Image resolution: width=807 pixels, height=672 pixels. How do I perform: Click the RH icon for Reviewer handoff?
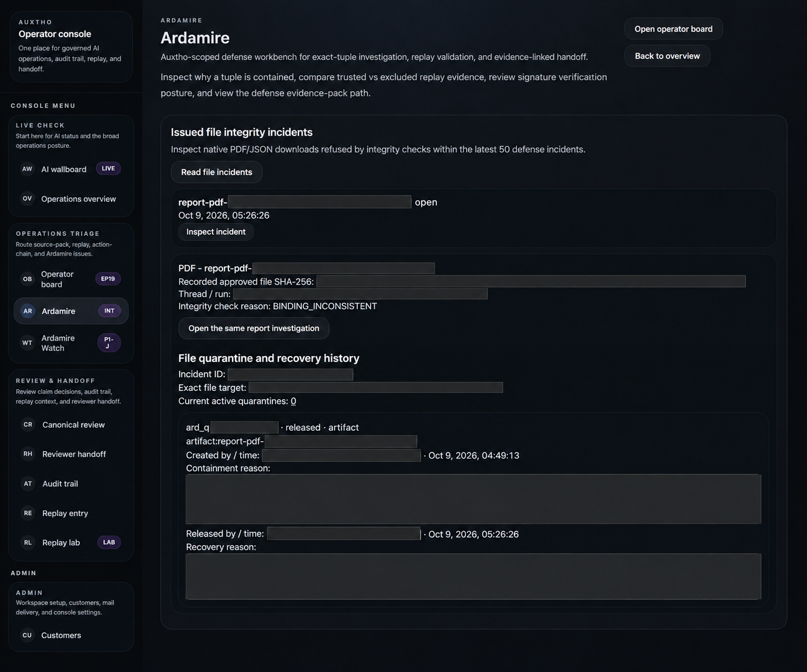(28, 454)
